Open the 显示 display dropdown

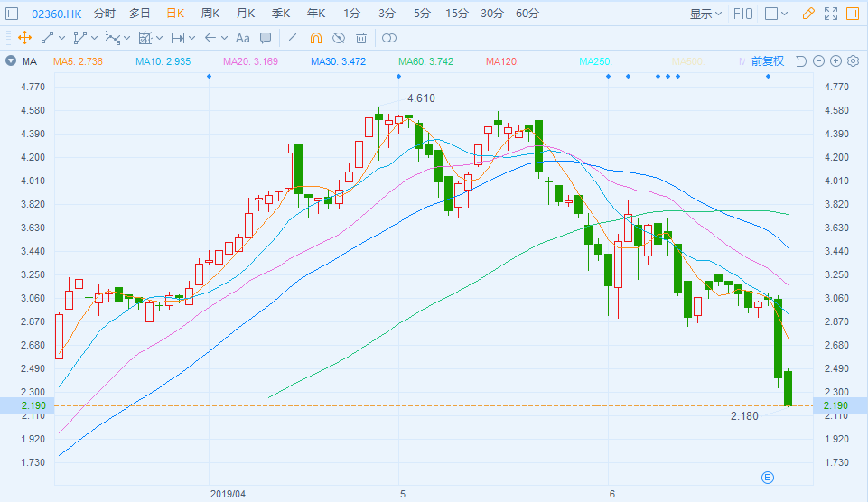click(x=705, y=14)
